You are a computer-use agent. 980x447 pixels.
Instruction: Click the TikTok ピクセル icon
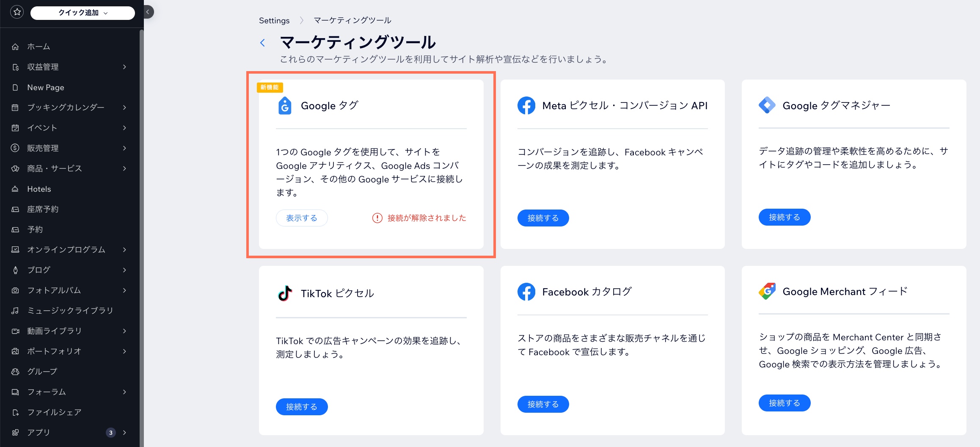[285, 292]
